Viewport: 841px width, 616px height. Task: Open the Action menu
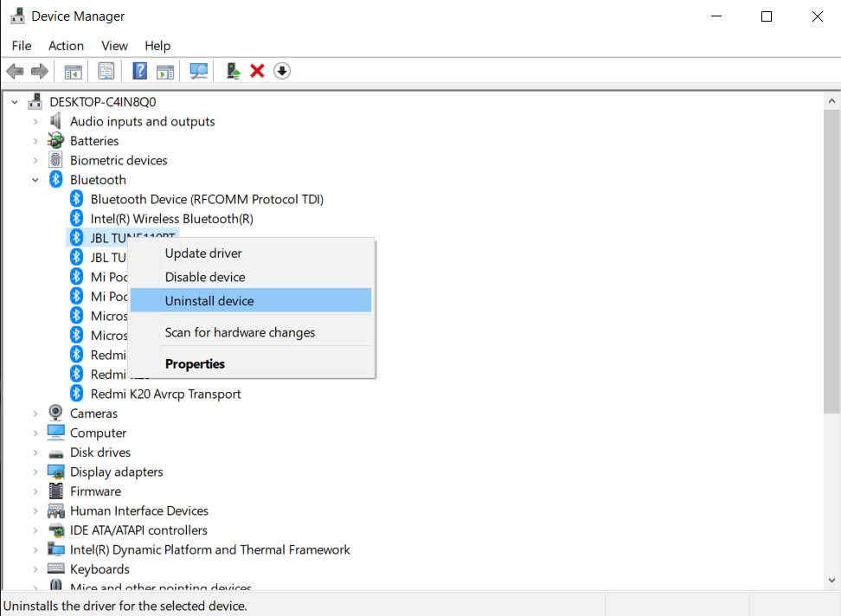pyautogui.click(x=66, y=46)
